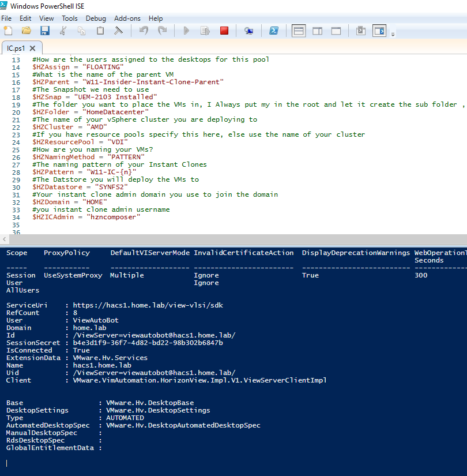Screen dimensions: 467x476
Task: Run script with the play icon
Action: pyautogui.click(x=186, y=31)
